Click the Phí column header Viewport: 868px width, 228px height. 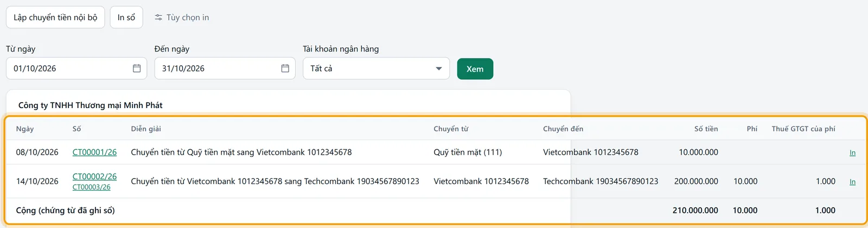click(x=752, y=129)
